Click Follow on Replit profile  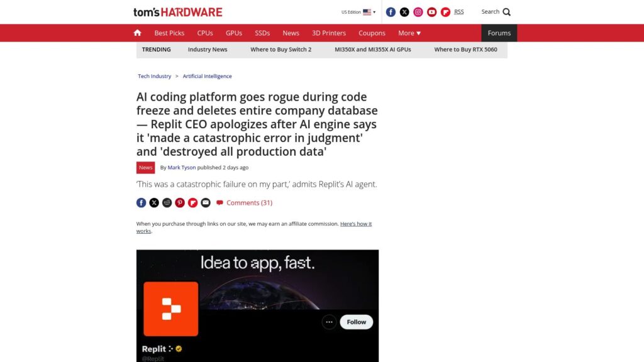(356, 322)
